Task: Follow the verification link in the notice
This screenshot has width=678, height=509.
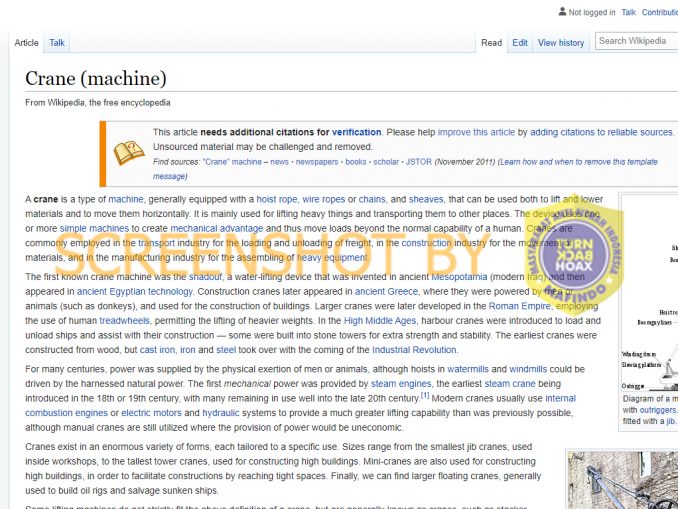Action: point(356,132)
